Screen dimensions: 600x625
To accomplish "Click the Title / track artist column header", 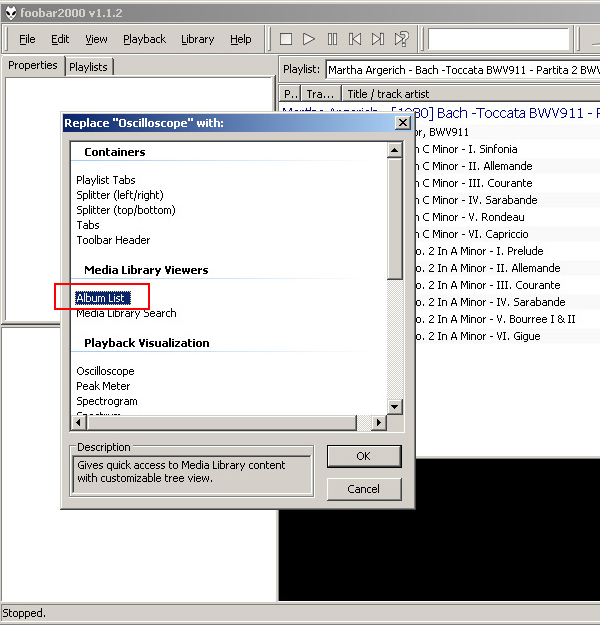I will point(470,94).
